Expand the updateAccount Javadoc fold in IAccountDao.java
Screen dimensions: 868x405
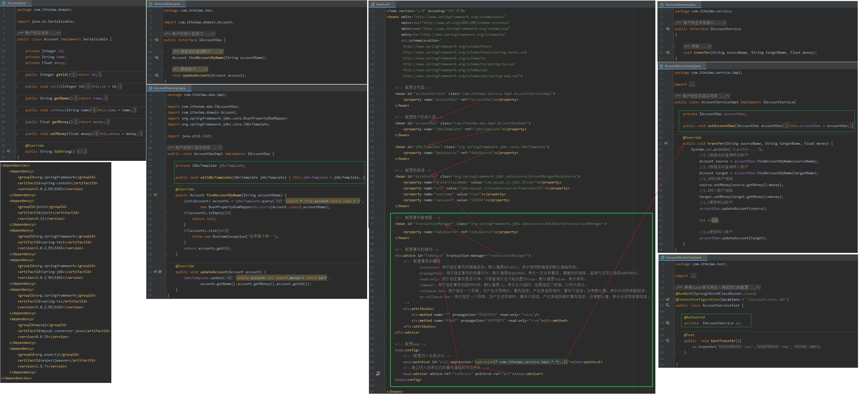coord(162,69)
